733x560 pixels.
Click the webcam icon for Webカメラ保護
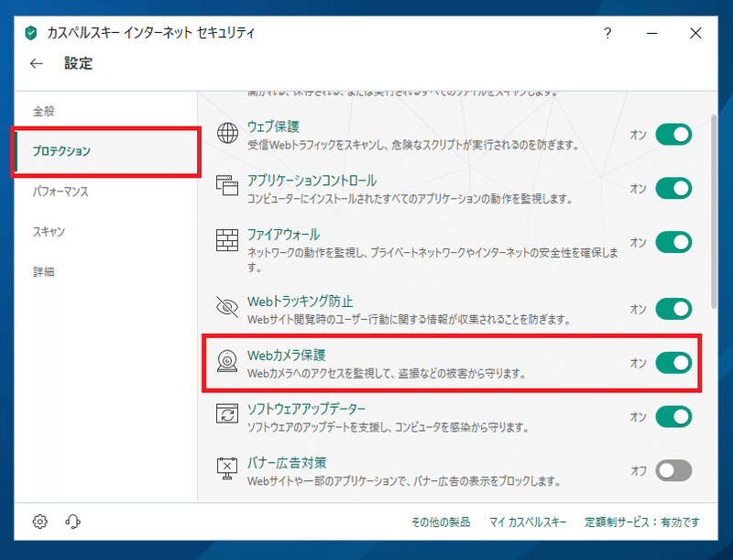(227, 361)
